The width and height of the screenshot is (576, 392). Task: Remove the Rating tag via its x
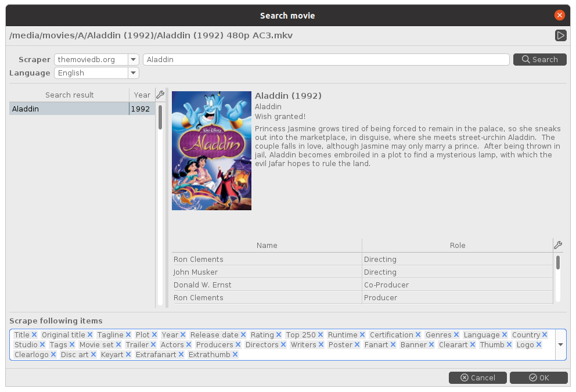click(279, 335)
